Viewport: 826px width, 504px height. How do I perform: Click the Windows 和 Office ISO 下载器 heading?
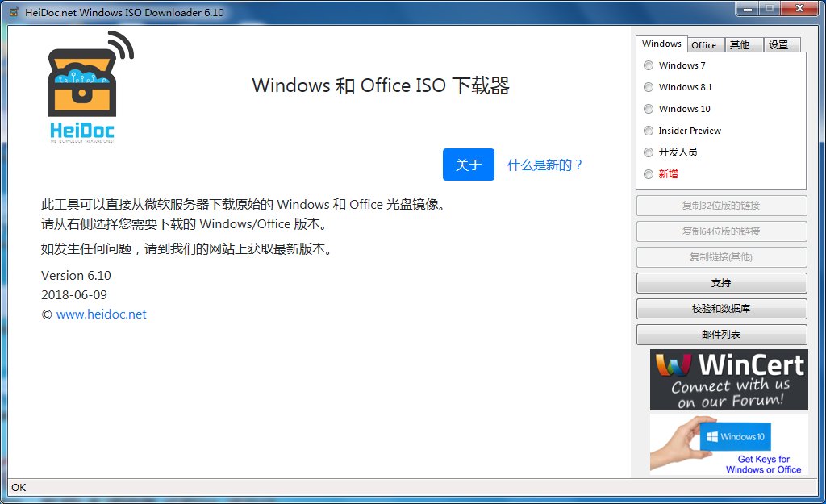381,85
